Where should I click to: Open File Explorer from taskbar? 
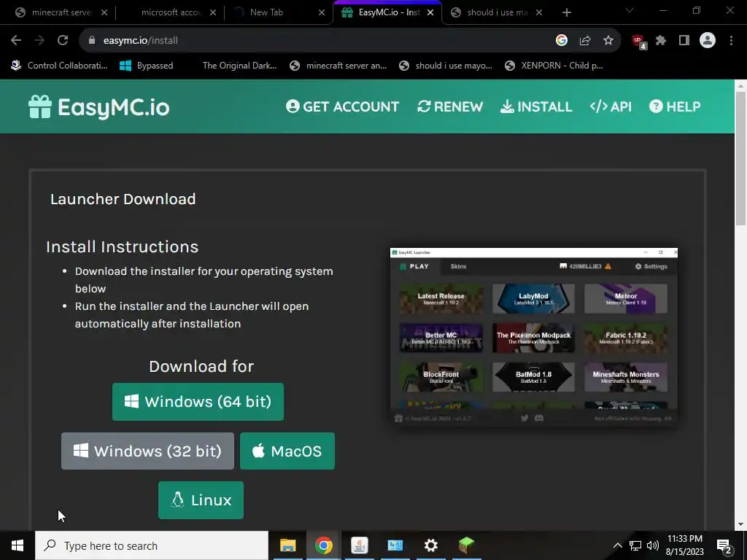[x=287, y=545]
